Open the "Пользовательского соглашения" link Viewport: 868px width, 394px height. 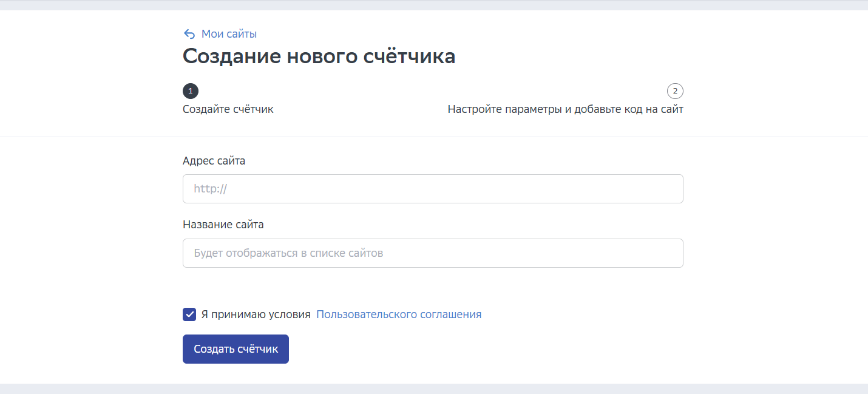[x=398, y=314]
